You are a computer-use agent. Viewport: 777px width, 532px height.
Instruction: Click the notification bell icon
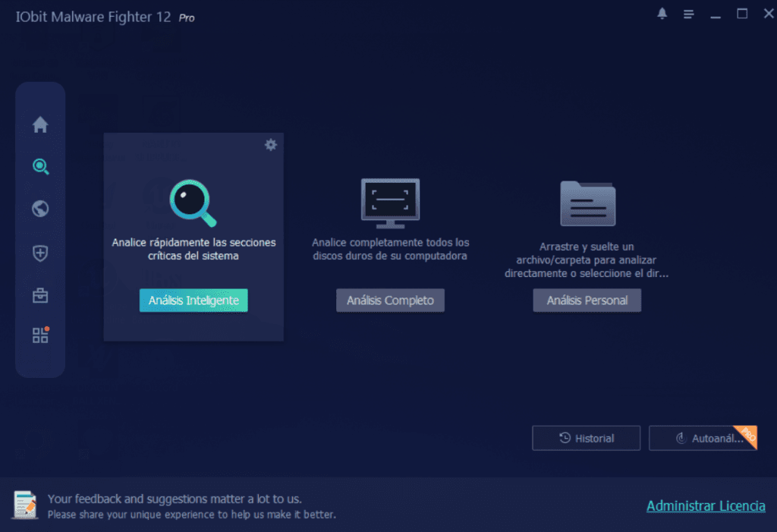coord(662,14)
